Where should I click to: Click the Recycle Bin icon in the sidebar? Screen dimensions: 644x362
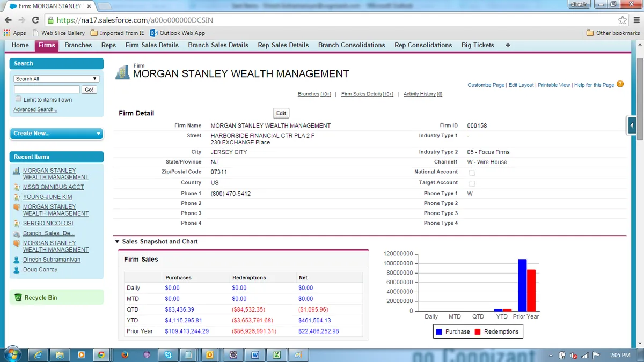[18, 298]
